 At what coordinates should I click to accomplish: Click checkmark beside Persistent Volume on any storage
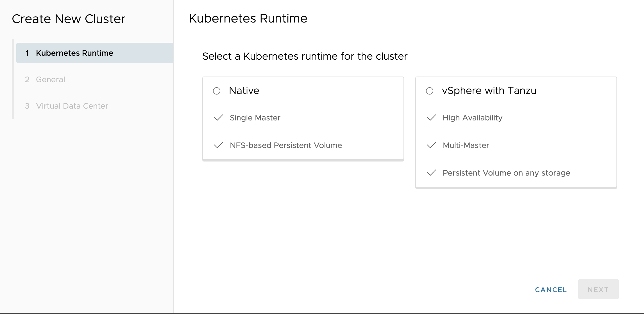[x=432, y=173]
